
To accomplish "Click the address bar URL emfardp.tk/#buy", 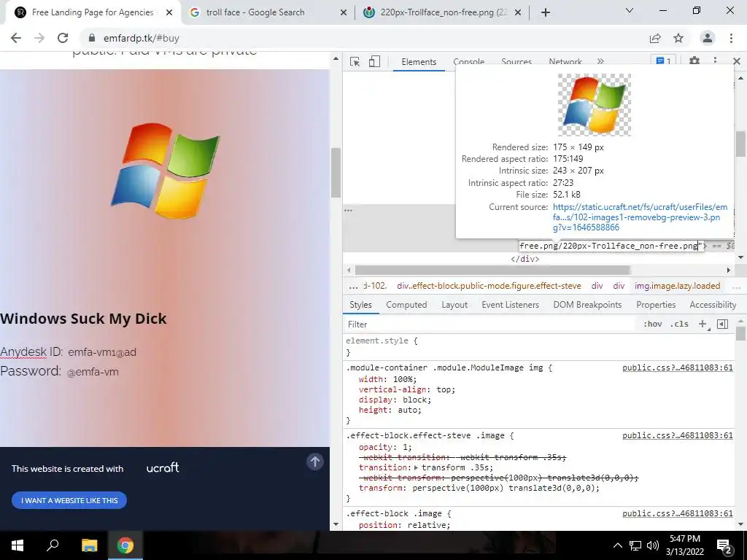I will coord(142,38).
